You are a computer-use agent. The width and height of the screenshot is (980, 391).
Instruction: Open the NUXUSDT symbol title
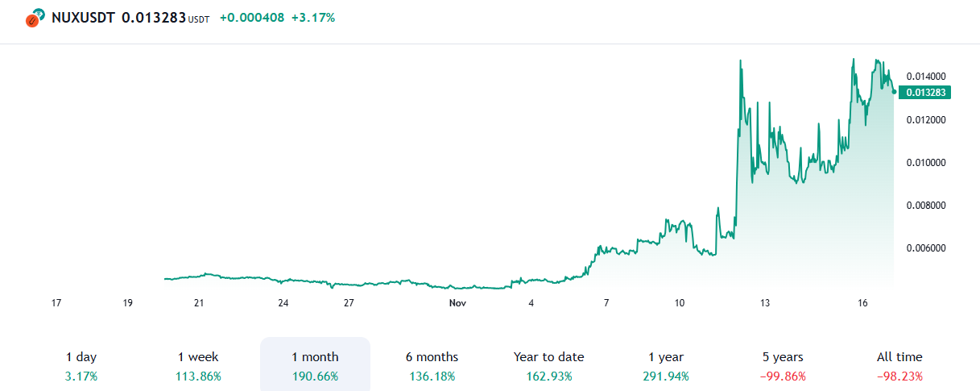point(84,18)
